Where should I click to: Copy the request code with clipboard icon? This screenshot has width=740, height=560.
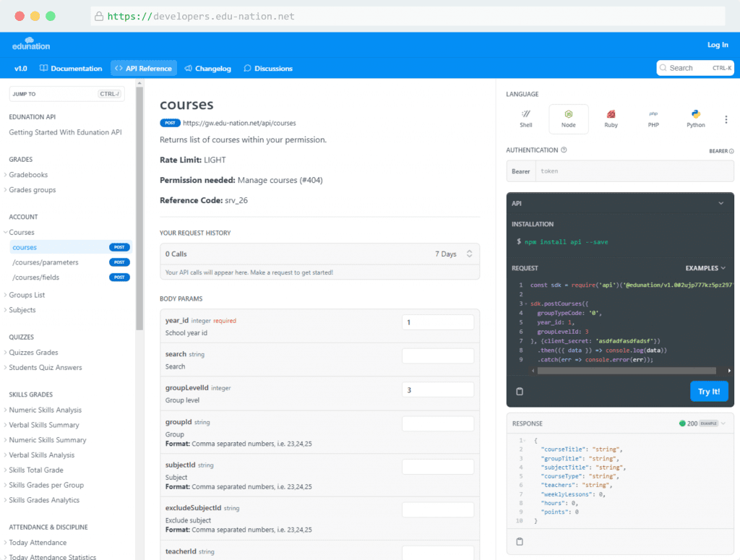coord(520,391)
